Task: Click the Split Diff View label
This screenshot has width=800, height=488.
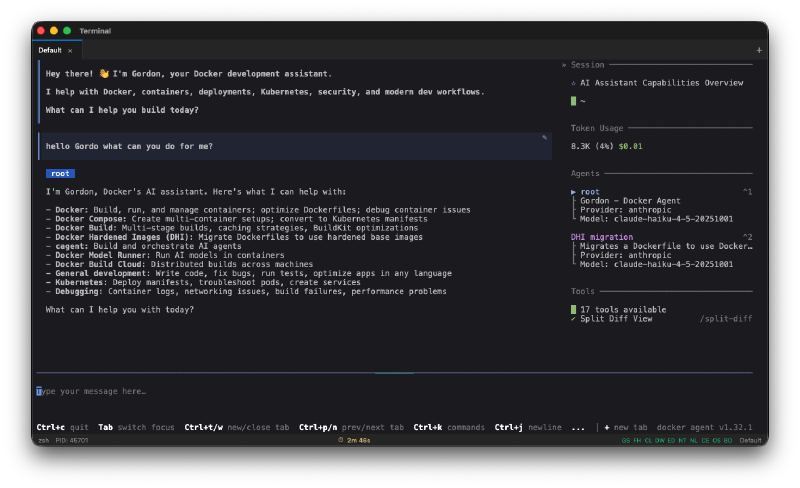Action: pos(616,319)
